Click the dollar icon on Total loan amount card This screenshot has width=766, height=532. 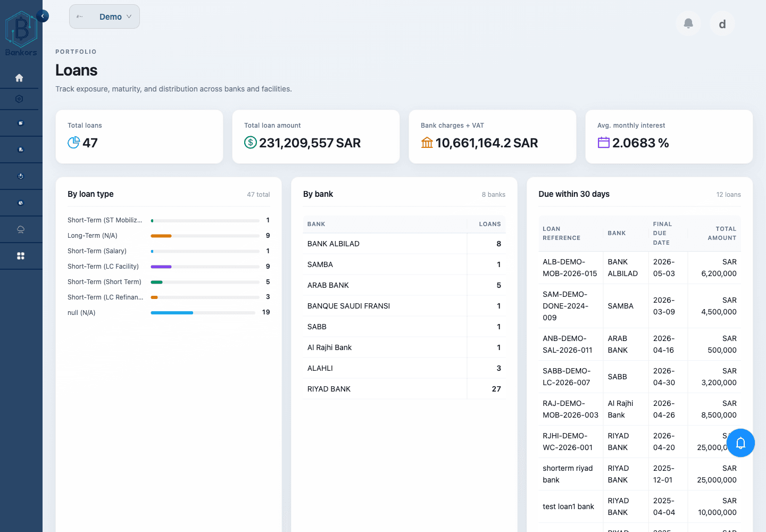click(250, 142)
